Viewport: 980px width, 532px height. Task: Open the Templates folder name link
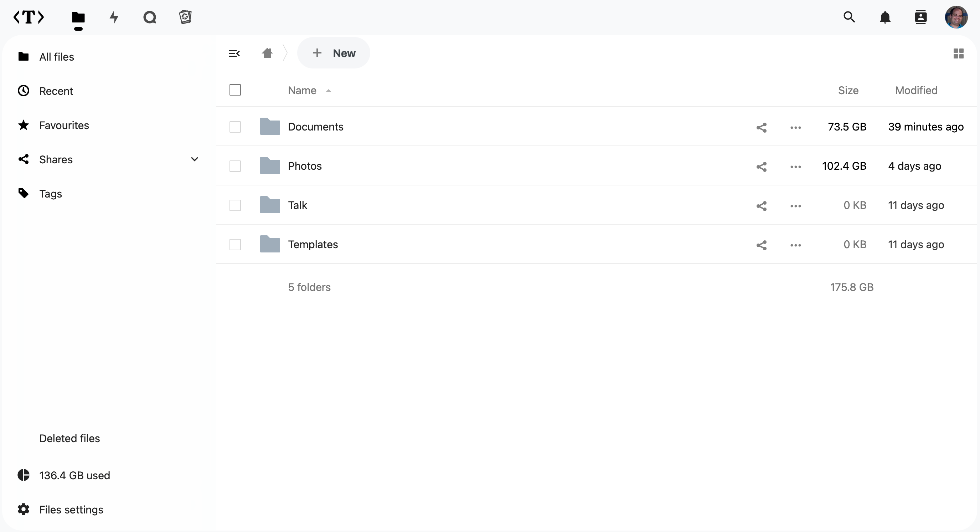coord(313,244)
